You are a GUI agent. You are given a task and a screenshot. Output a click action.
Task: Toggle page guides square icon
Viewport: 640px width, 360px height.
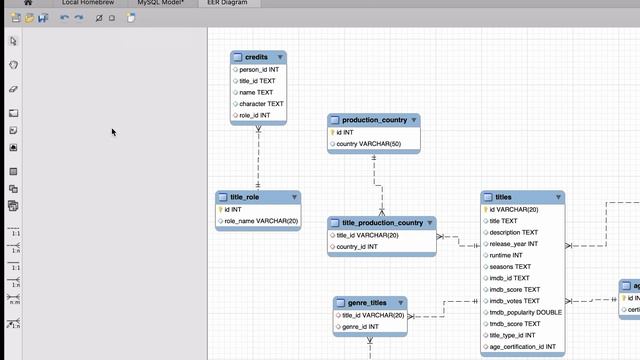point(112,18)
